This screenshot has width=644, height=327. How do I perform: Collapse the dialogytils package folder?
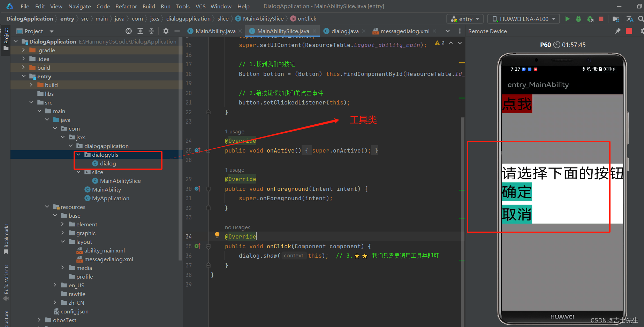[78, 155]
